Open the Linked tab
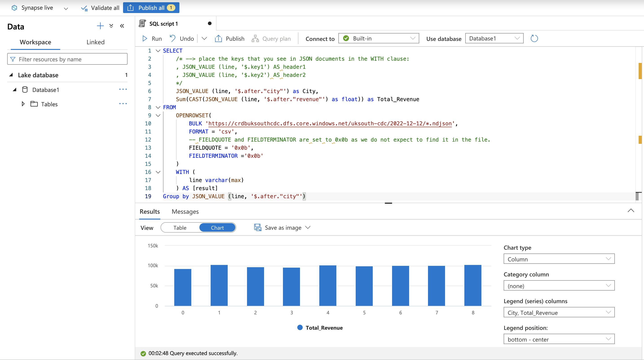Screen dimensions: 644x360 point(95,42)
